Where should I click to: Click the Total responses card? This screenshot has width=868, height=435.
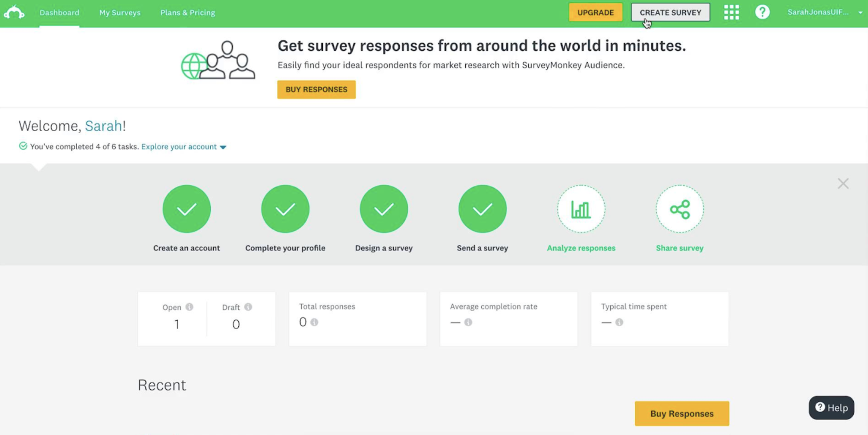357,319
